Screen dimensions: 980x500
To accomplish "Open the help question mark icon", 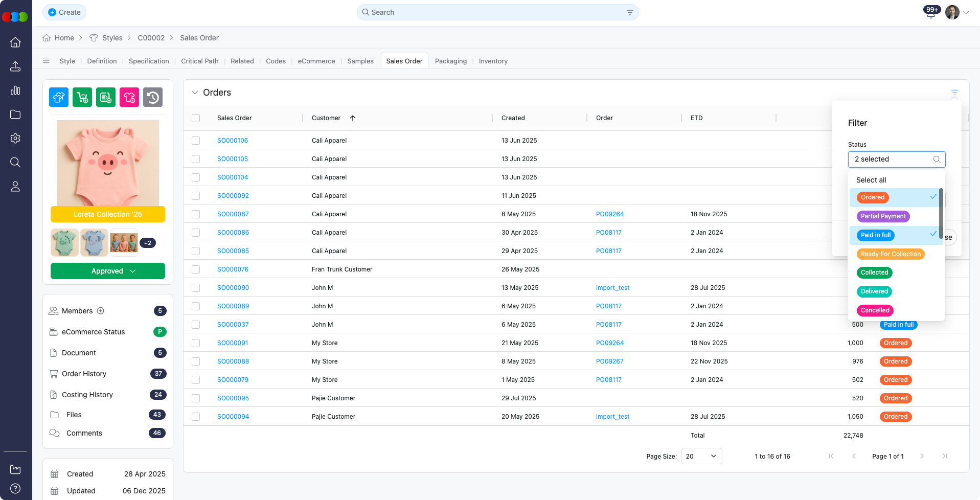I will 15,488.
